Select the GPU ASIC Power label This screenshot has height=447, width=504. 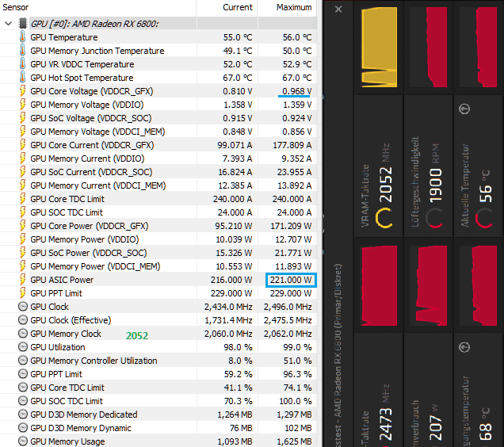pos(62,280)
